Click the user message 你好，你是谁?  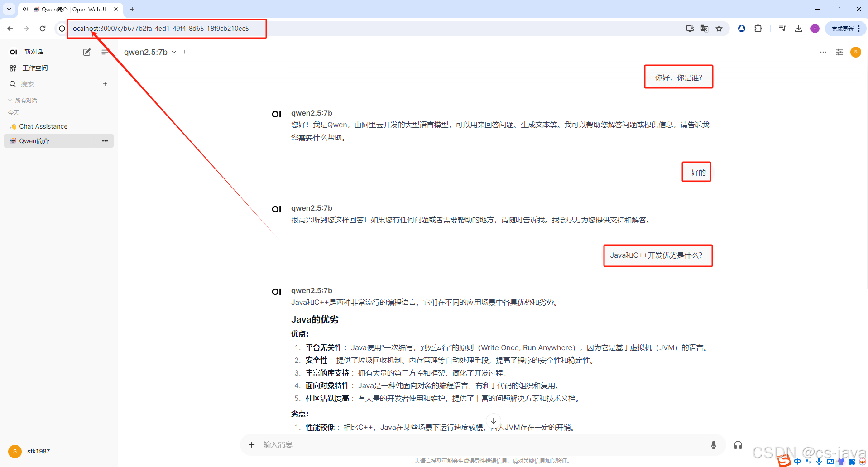679,77
